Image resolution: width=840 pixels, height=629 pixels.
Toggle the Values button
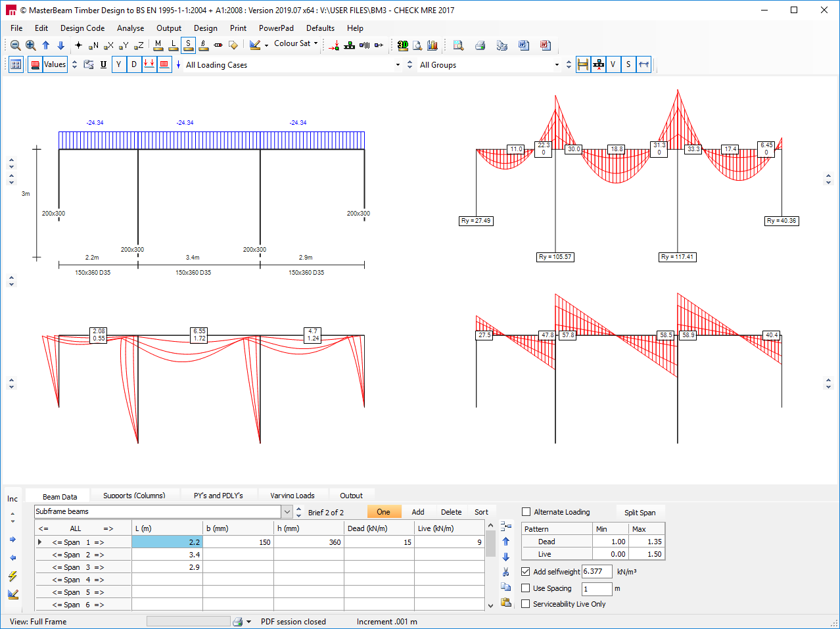(55, 64)
